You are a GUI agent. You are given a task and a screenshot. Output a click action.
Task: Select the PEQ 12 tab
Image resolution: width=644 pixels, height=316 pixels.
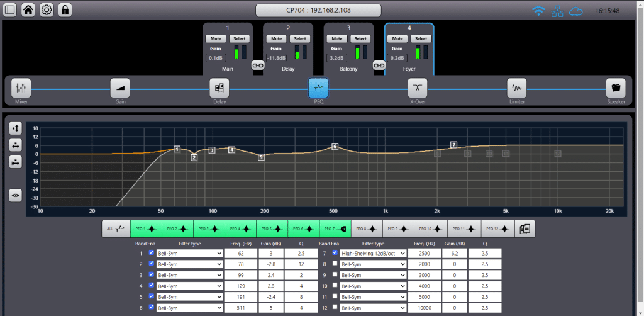(x=498, y=229)
